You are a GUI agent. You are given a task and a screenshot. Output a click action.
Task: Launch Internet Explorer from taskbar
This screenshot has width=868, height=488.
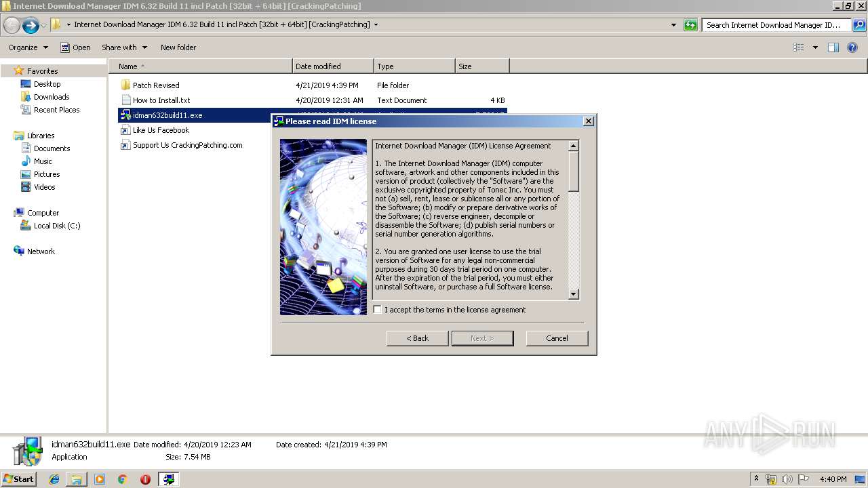pos(54,479)
